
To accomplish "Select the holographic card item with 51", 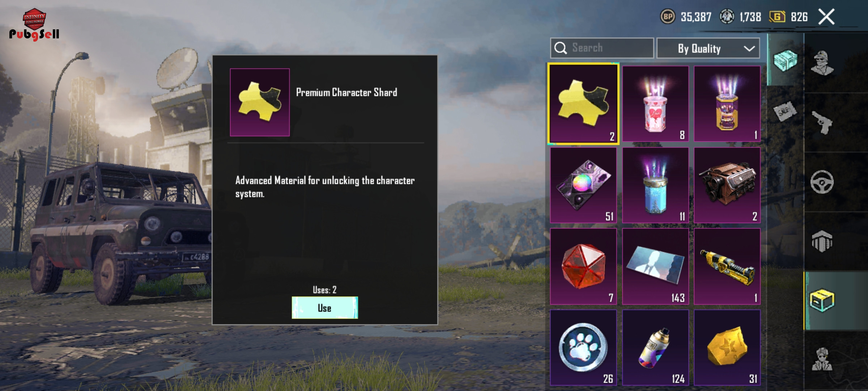I will coord(583,185).
